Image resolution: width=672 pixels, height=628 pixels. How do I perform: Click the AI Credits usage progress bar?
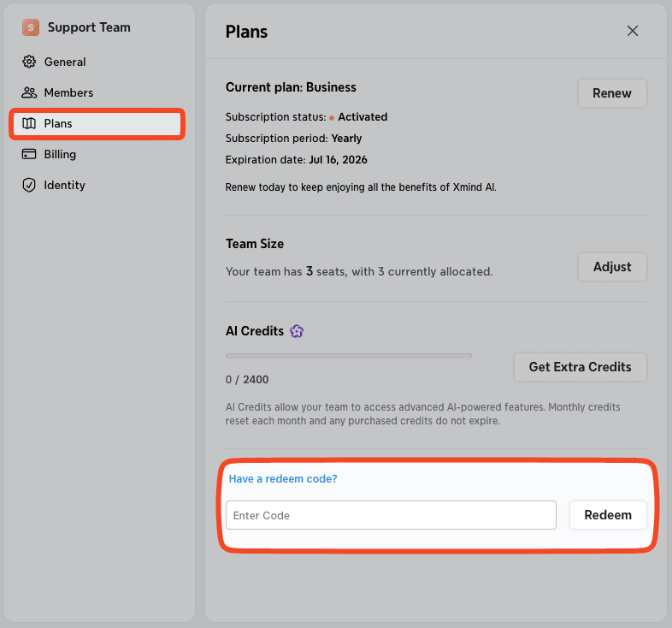[x=348, y=356]
